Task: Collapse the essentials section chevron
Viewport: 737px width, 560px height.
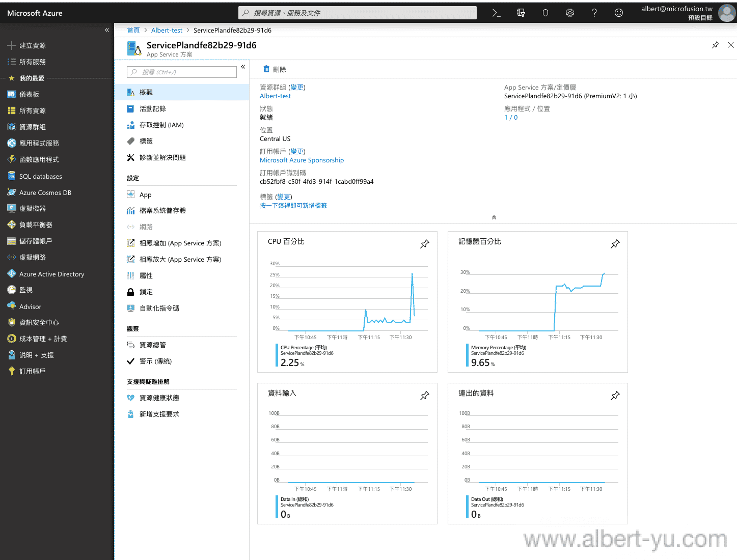Action: 494,217
